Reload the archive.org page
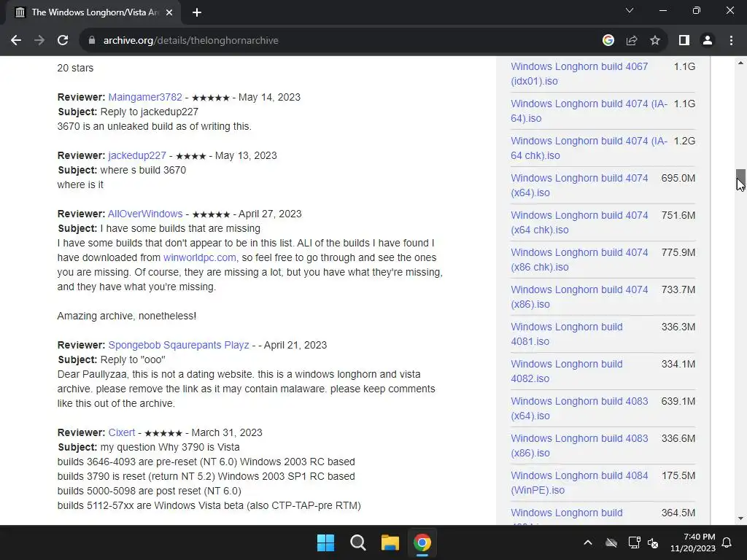The height and width of the screenshot is (560, 747). [x=63, y=41]
